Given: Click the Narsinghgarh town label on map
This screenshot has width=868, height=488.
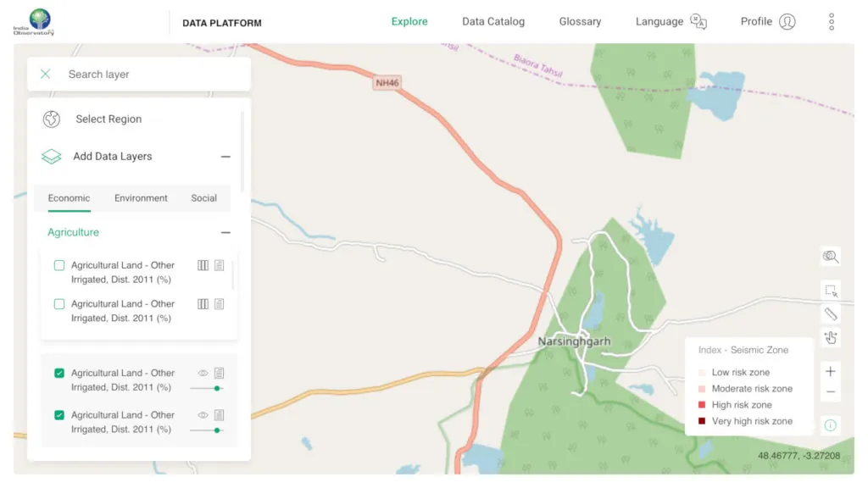Looking at the screenshot, I should tap(574, 341).
